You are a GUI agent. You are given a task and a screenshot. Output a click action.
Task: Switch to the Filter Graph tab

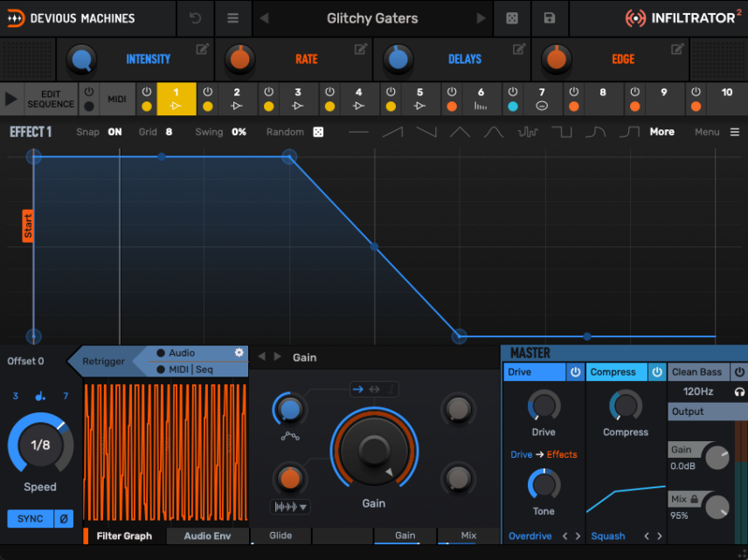pyautogui.click(x=124, y=536)
